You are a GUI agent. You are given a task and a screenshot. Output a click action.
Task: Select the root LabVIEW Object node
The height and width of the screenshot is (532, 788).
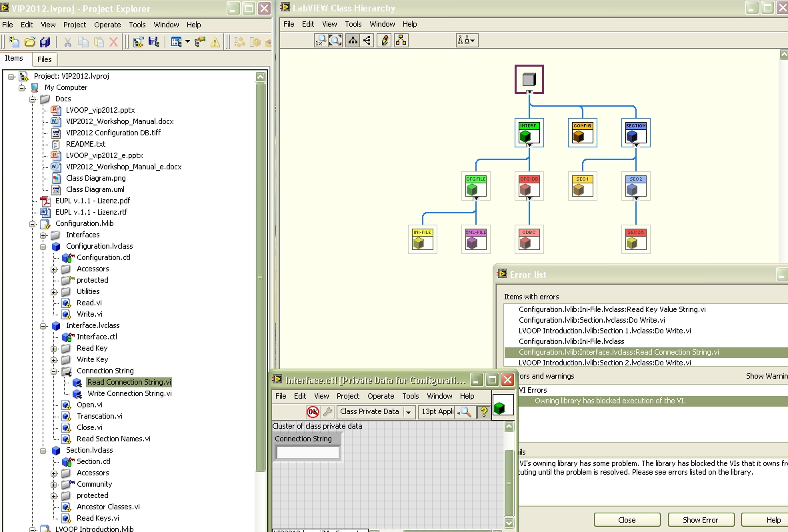click(x=529, y=79)
